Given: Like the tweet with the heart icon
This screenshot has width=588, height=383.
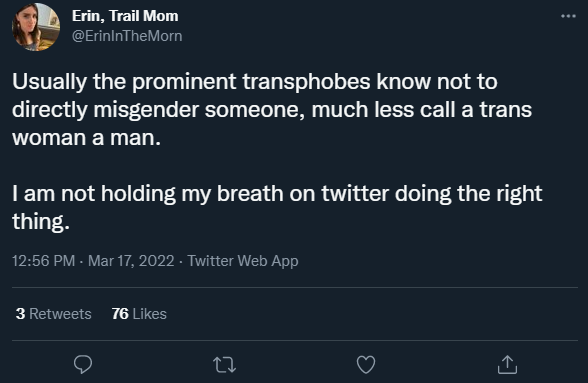Looking at the screenshot, I should click(366, 364).
